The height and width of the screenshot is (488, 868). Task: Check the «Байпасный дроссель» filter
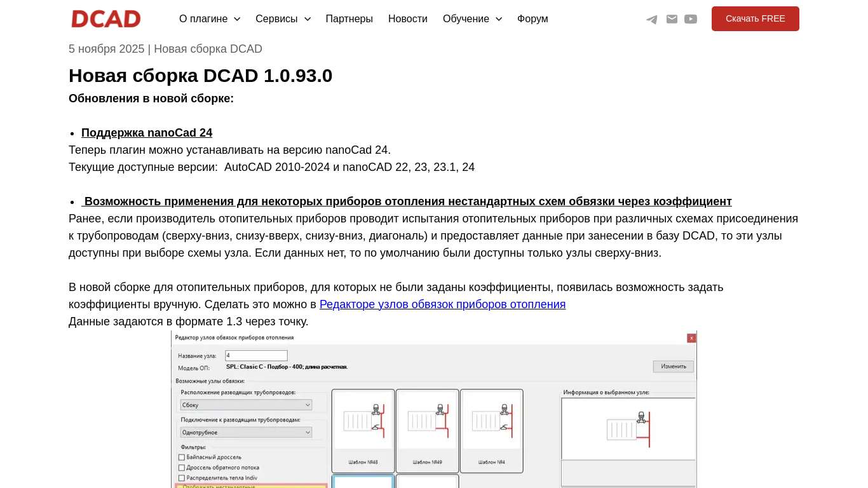click(182, 457)
